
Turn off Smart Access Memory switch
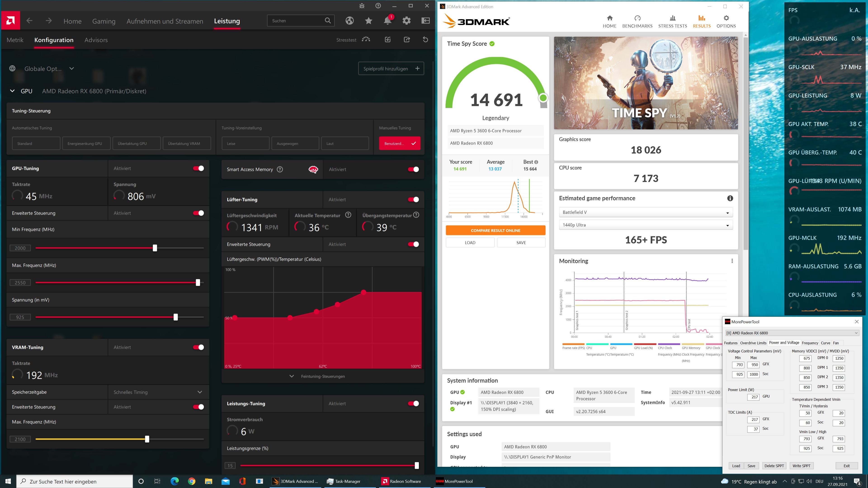tap(413, 169)
